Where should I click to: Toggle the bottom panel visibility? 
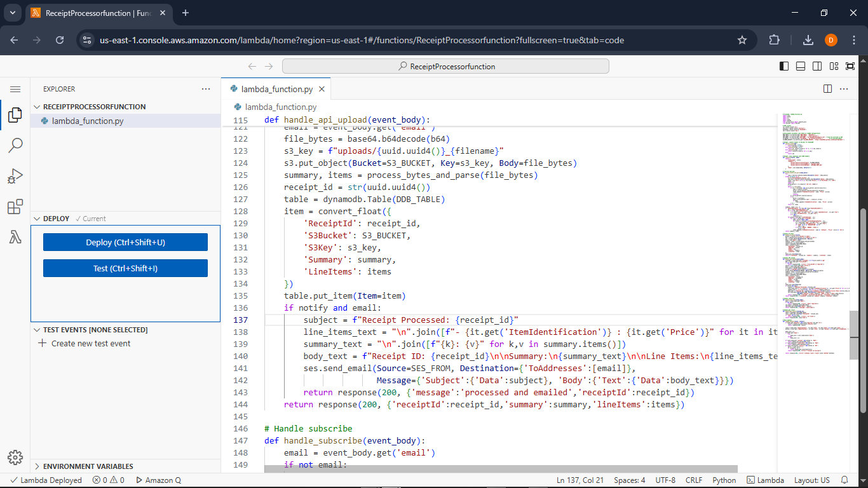[x=800, y=65]
